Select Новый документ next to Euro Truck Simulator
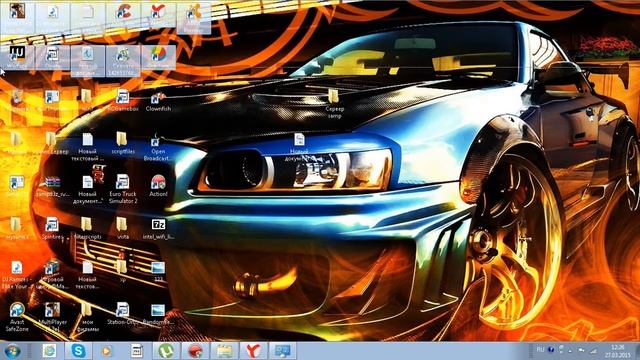This screenshot has width=640, height=360. coord(87,189)
